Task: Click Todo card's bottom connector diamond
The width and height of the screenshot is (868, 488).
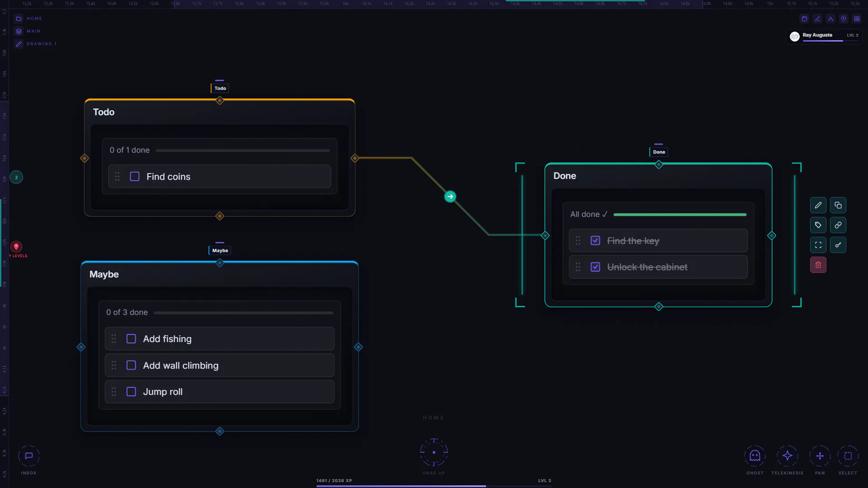Action: coord(220,216)
